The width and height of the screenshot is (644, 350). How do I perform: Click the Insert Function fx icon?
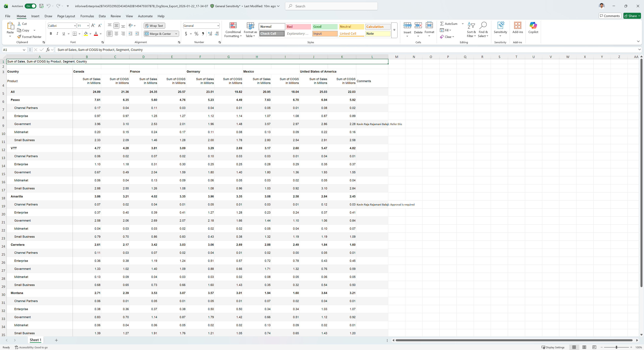[48, 50]
